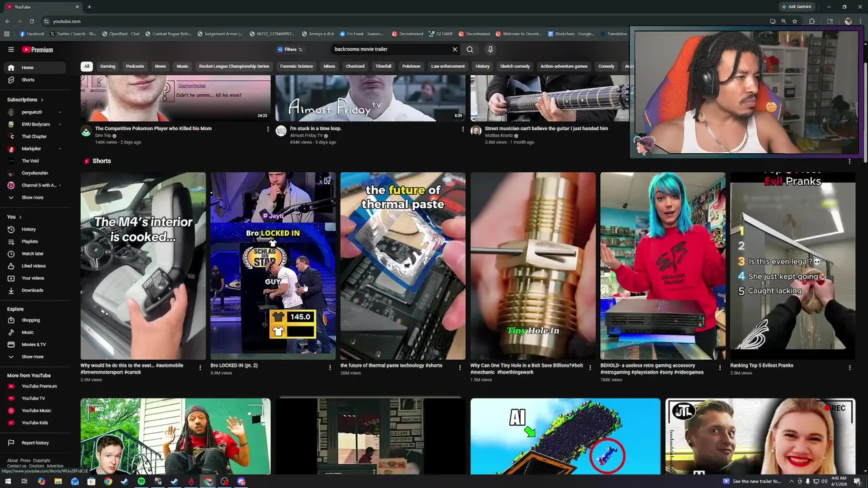Click Dire Trip channel avatar
Screen dimensions: 868x488
86,131
